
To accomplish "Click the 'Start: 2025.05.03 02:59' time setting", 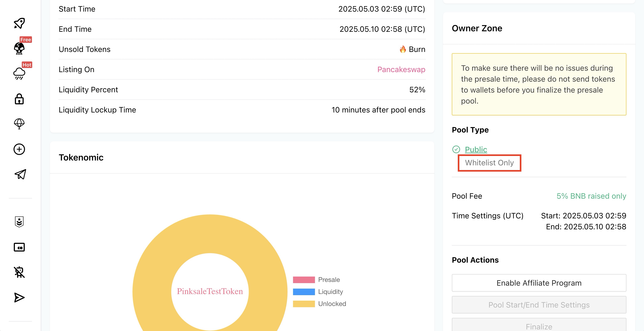I will (x=584, y=216).
